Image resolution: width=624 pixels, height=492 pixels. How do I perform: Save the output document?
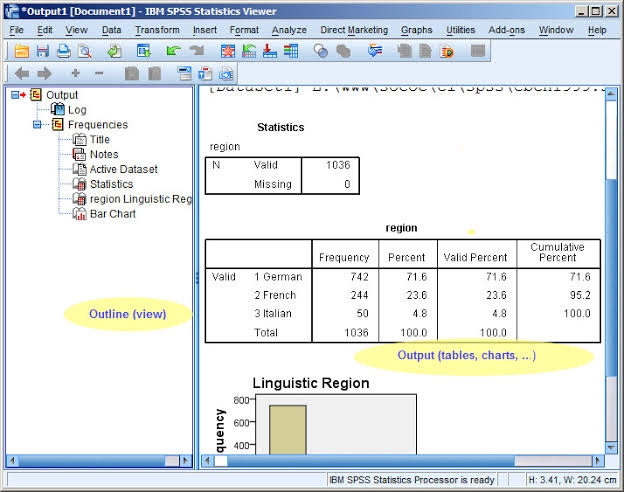pyautogui.click(x=43, y=51)
